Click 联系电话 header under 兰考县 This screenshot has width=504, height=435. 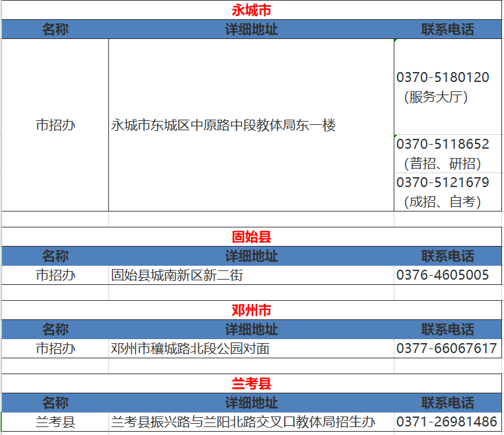click(x=448, y=403)
